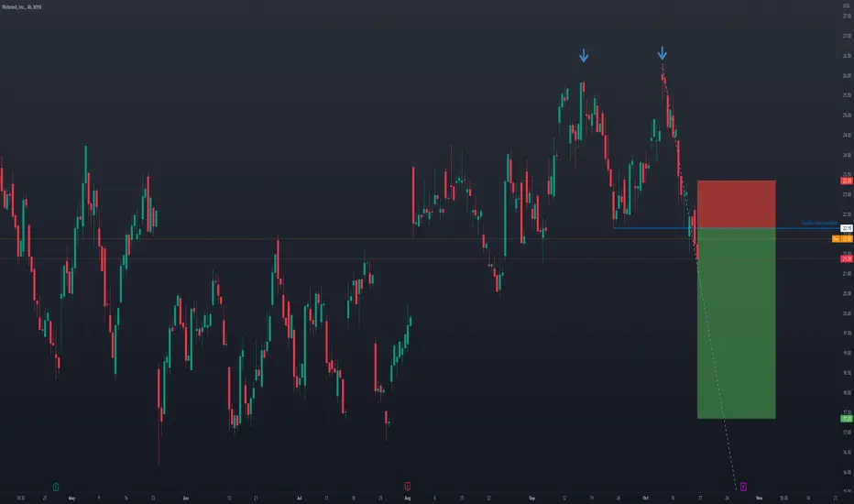
Task: Click the top red stop price label
Action: [x=847, y=181]
